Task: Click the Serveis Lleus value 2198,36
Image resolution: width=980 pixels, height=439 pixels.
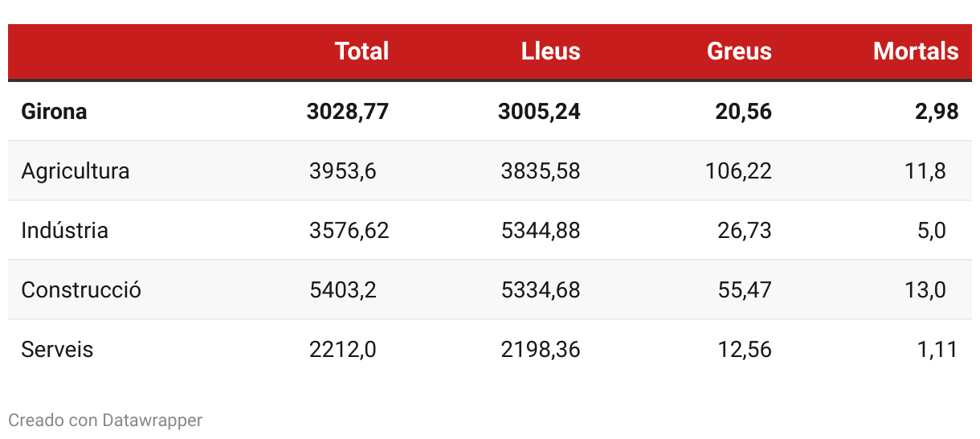Action: click(541, 350)
